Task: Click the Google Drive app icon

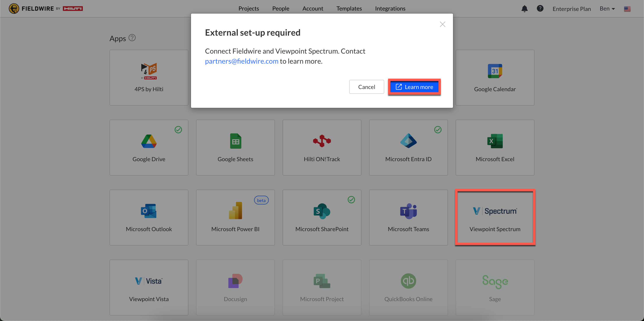Action: point(149,141)
